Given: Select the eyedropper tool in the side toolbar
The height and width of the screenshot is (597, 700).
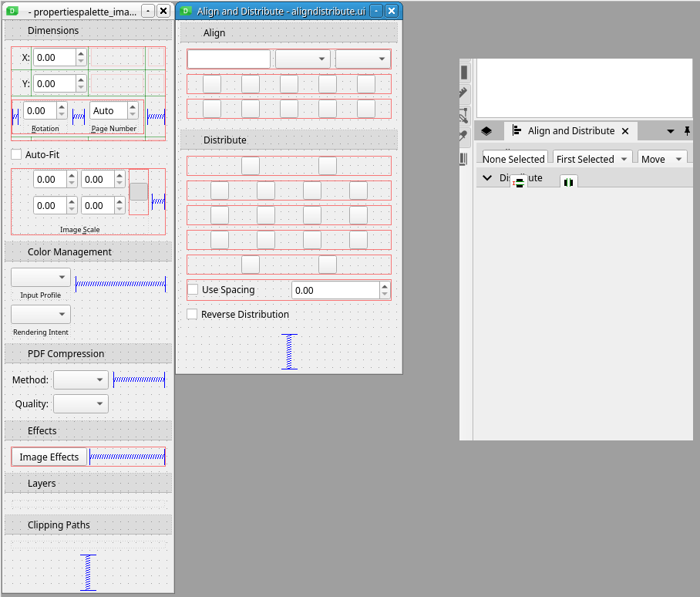Looking at the screenshot, I should tap(464, 137).
